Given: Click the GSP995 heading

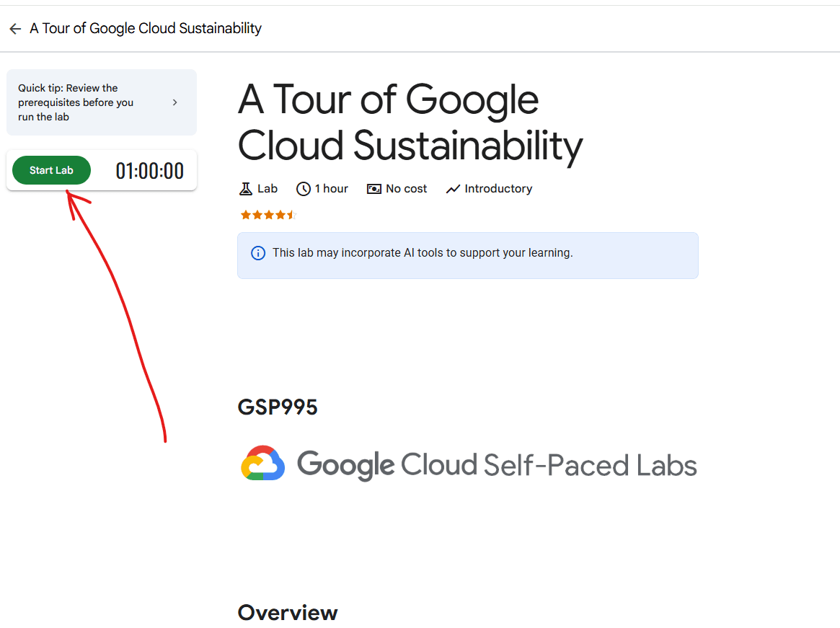Looking at the screenshot, I should [278, 407].
